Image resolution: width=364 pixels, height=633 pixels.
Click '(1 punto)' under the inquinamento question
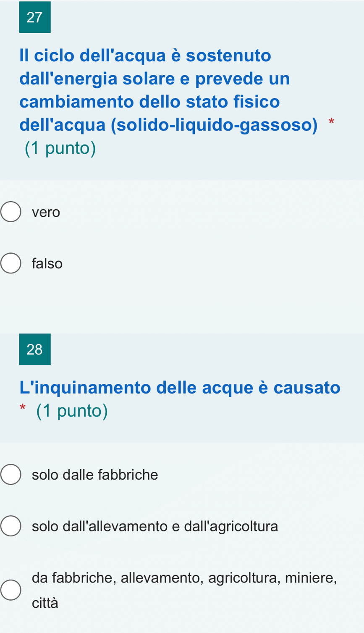pyautogui.click(x=72, y=411)
